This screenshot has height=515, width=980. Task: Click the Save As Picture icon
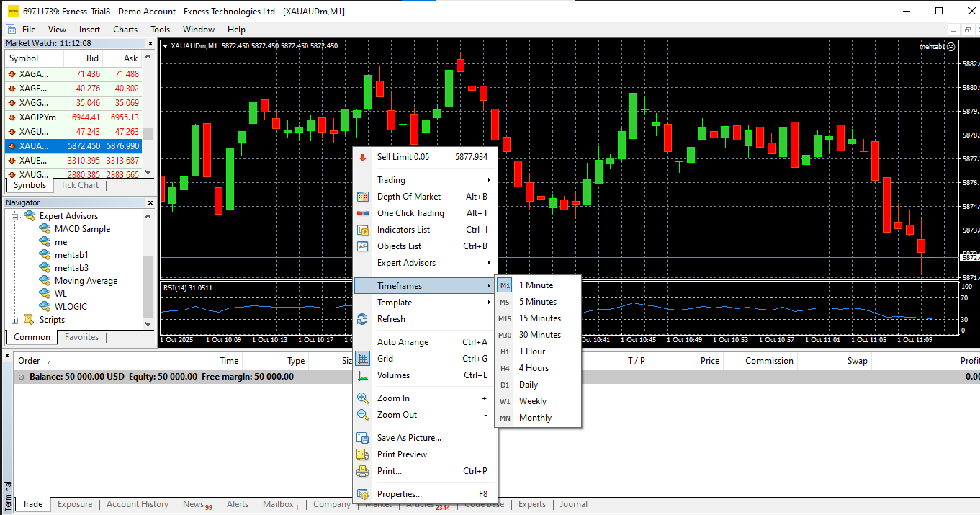(363, 438)
